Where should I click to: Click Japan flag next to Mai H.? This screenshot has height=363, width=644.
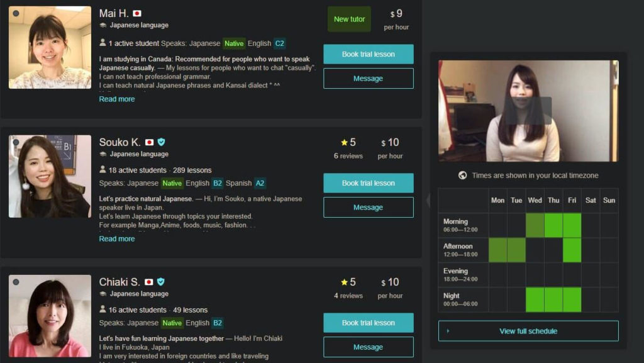click(x=137, y=14)
